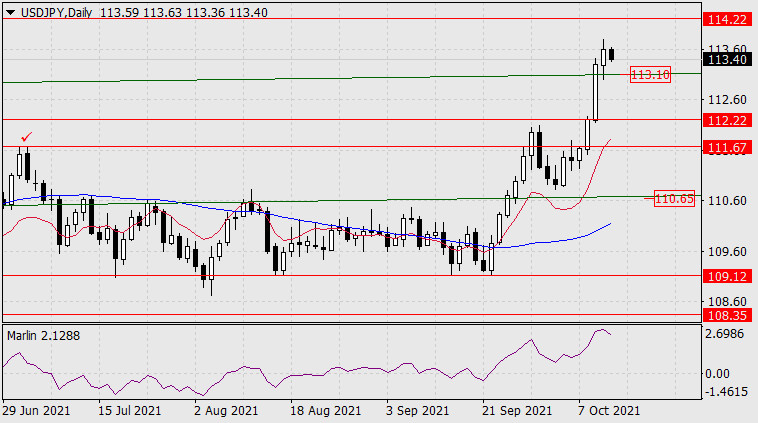Click the -1.4615 oscillator scale value
This screenshot has height=423, width=758.
click(726, 392)
